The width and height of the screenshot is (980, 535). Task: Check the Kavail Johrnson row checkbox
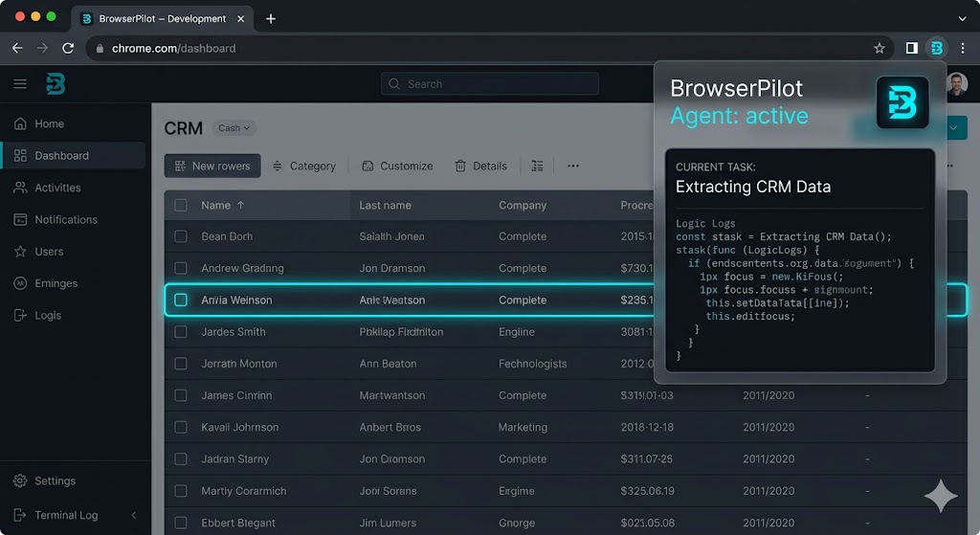(181, 428)
